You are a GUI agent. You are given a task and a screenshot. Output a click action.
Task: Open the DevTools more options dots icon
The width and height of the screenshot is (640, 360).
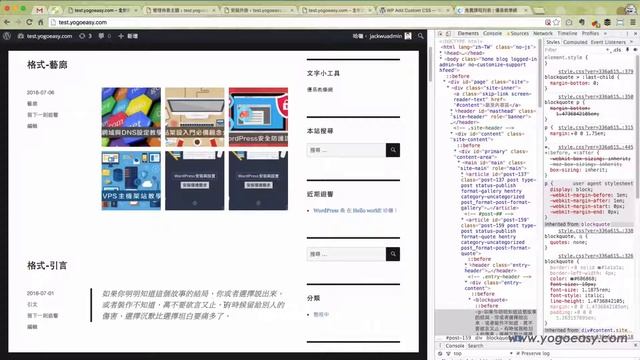pyautogui.click(x=627, y=33)
